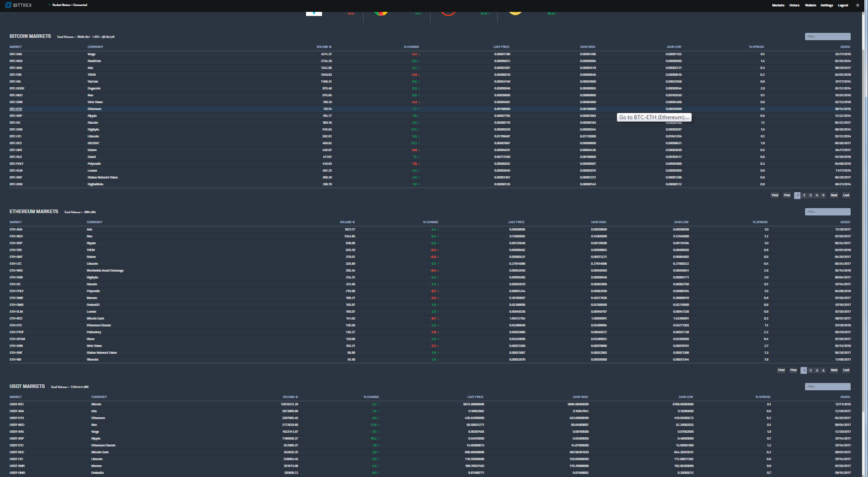868x477 pixels.
Task: Click the Bitcoin Markets section heading
Action: 30,36
